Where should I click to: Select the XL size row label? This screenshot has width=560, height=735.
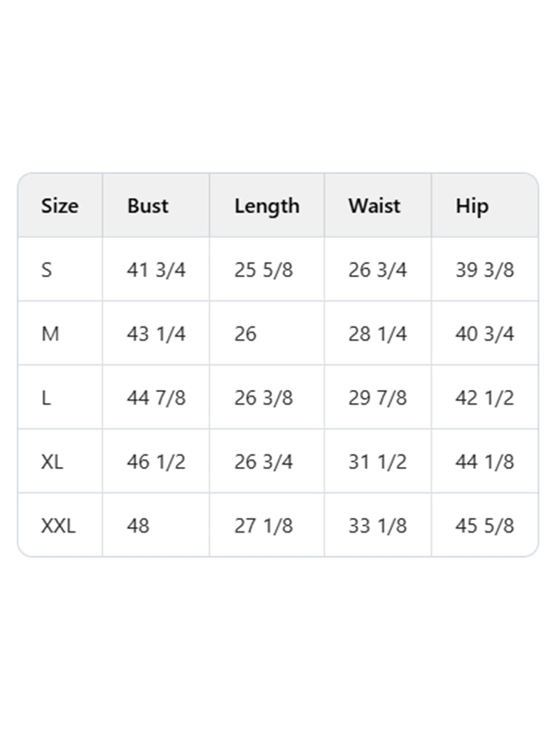click(x=52, y=462)
